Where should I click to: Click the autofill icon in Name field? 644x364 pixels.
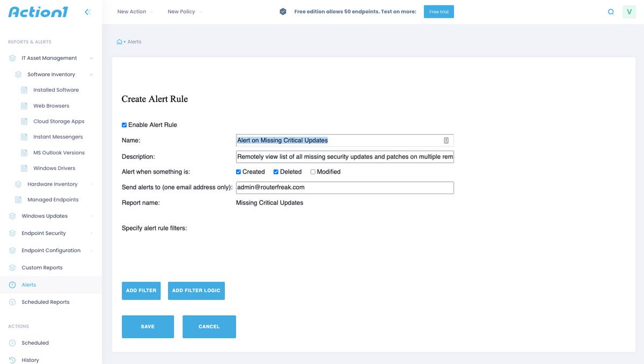pyautogui.click(x=446, y=140)
